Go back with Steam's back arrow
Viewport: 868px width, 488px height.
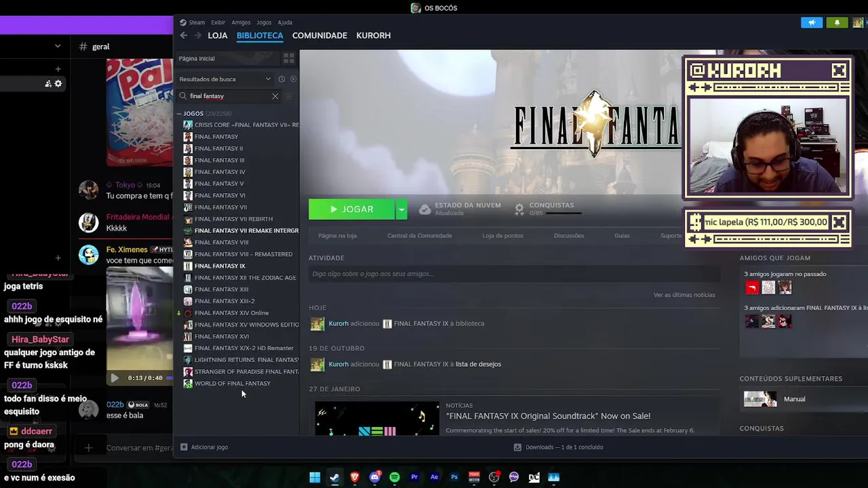pyautogui.click(x=183, y=35)
